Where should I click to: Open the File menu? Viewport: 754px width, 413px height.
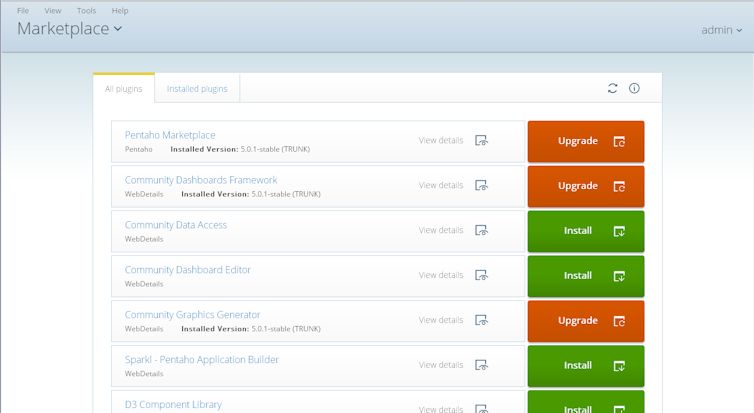(x=23, y=11)
